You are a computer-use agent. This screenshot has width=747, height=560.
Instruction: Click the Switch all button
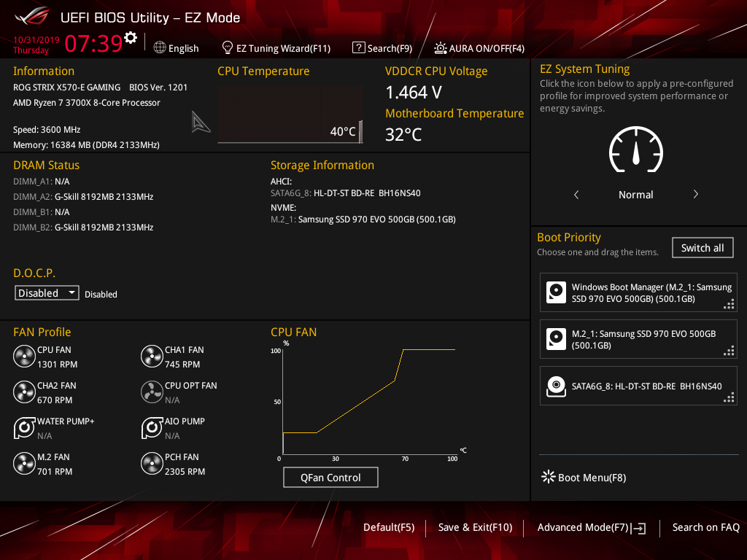(x=703, y=248)
